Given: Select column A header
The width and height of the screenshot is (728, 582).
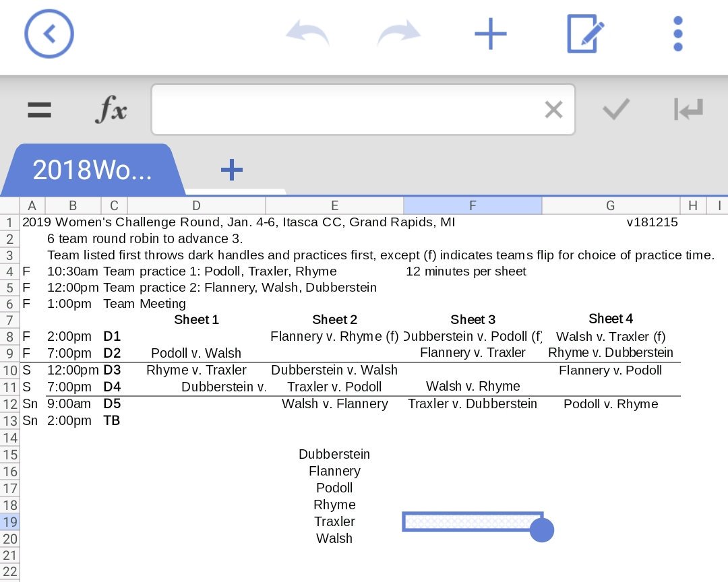Looking at the screenshot, I should click(32, 205).
